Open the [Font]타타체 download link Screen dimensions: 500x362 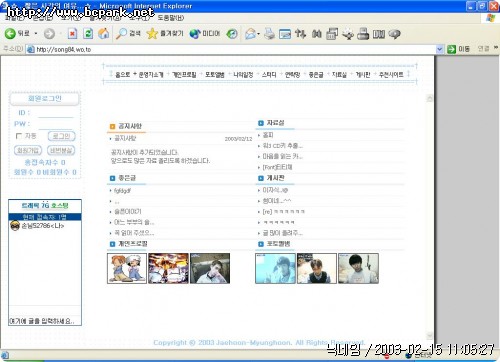click(x=277, y=167)
